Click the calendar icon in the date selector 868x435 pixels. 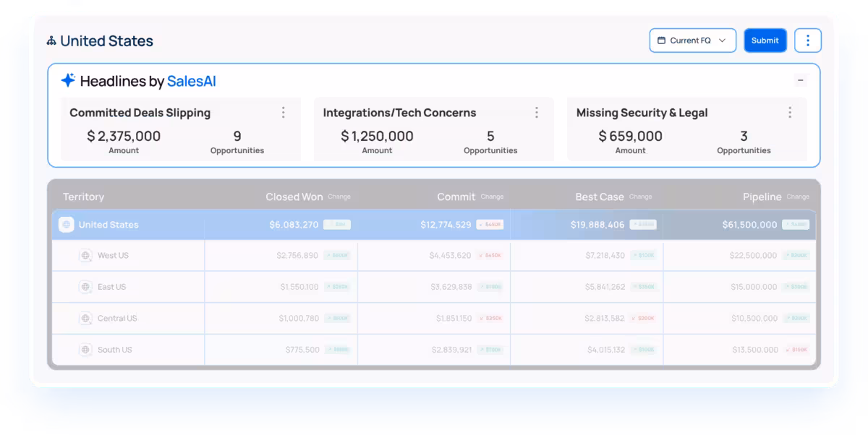pos(660,40)
